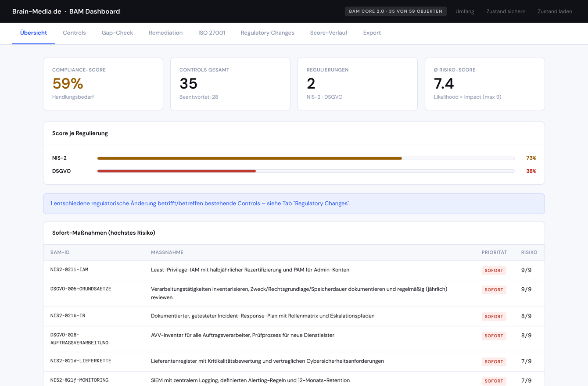The height and width of the screenshot is (386, 588).
Task: Click the 73% value for NIS-2
Action: [x=531, y=158]
